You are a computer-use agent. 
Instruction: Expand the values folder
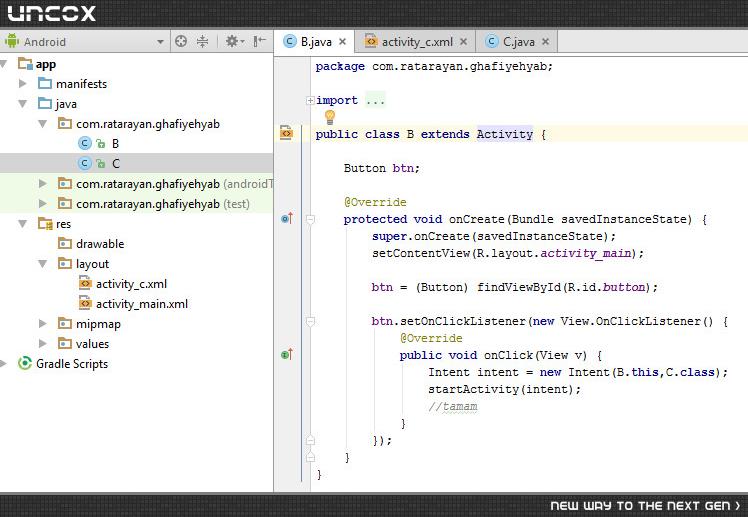pos(42,343)
